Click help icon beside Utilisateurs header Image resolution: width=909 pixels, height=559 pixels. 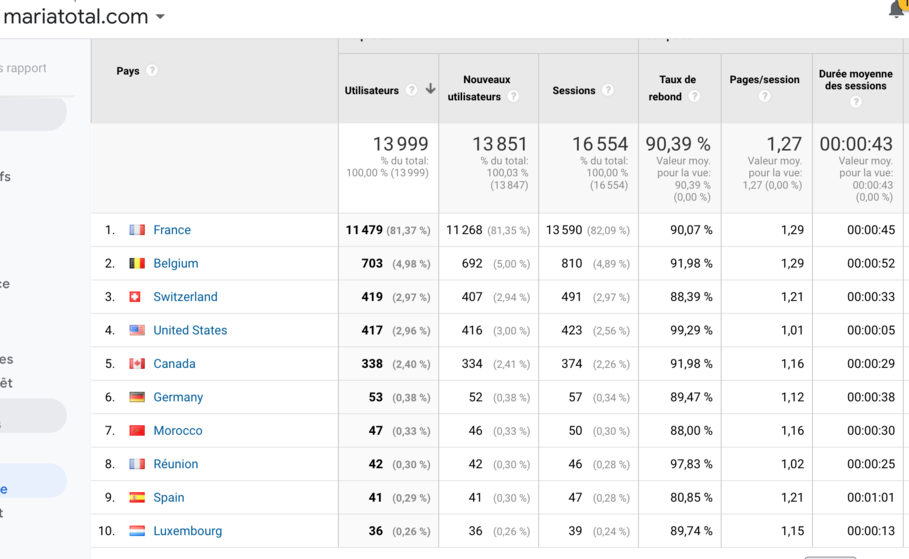[411, 90]
